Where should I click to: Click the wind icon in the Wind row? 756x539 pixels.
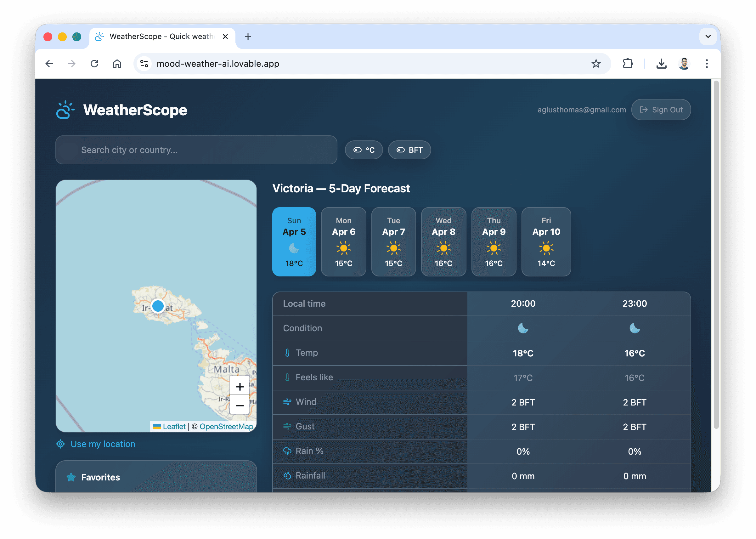click(x=287, y=402)
